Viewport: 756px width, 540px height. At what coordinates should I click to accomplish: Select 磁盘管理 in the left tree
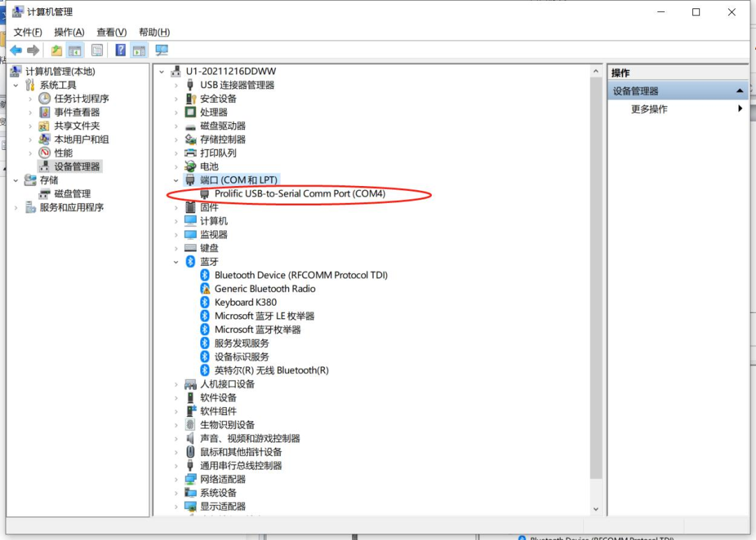tap(72, 194)
